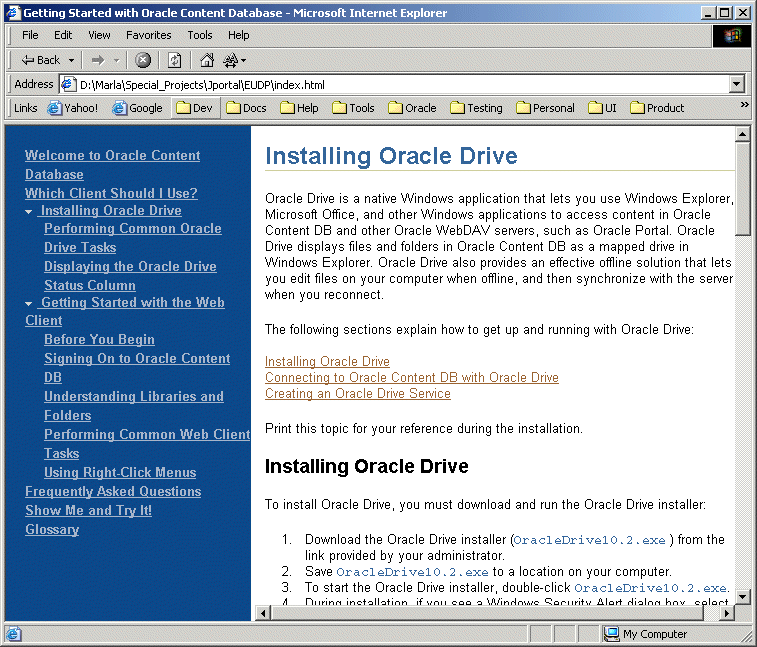Open the Help links folder
757x647 pixels.
tap(299, 108)
